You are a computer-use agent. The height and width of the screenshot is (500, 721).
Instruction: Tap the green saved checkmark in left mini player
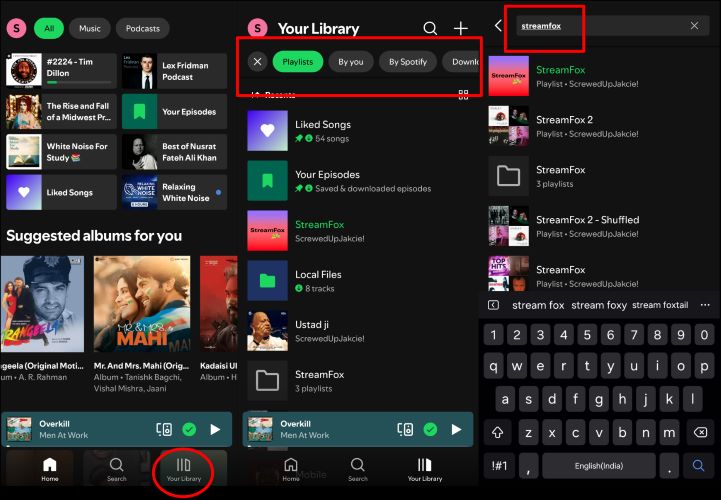pos(189,430)
